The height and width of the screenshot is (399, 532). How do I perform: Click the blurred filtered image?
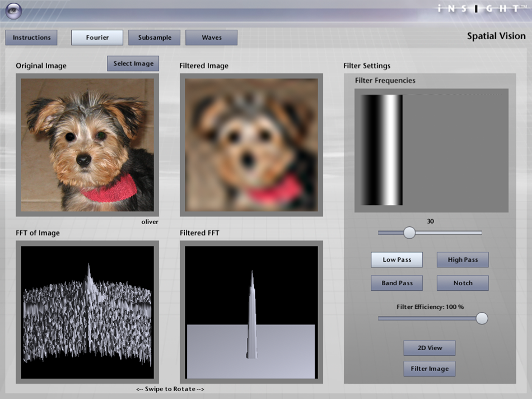click(251, 145)
